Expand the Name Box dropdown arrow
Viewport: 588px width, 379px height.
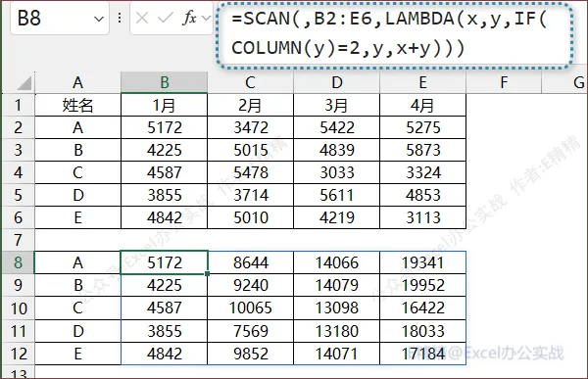click(99, 19)
